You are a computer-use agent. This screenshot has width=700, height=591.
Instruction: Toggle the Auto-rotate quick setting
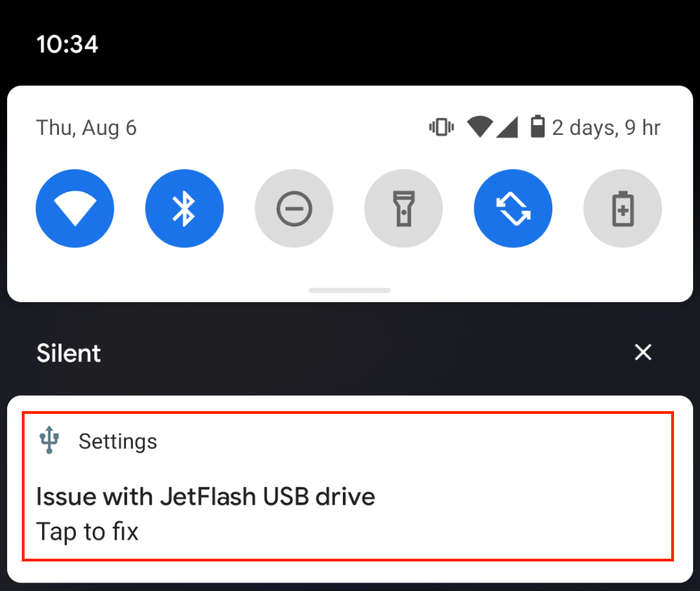(x=513, y=209)
